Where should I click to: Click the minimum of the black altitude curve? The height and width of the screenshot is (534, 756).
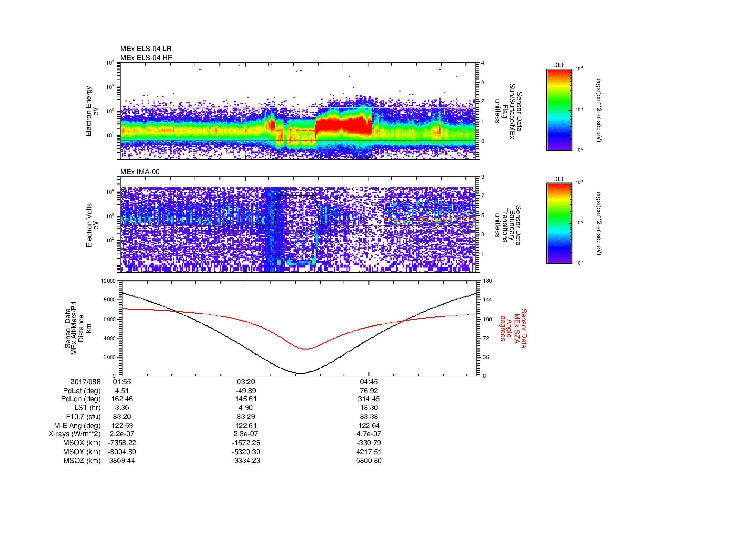tap(301, 373)
